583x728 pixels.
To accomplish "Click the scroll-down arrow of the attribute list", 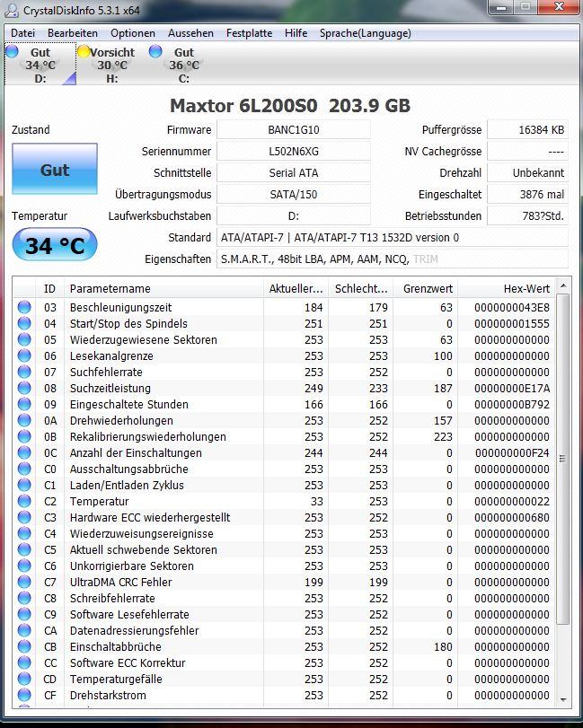I will [x=562, y=699].
